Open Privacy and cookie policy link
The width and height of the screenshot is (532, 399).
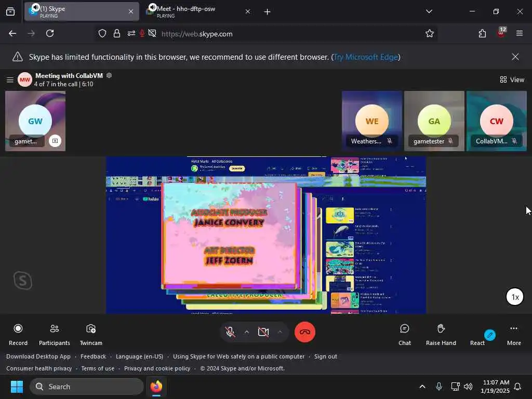157,368
